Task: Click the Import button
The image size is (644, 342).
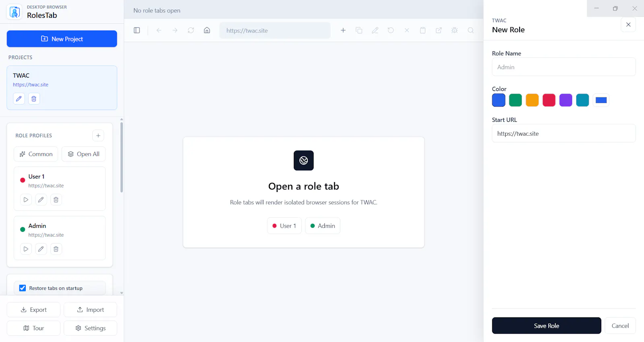Action: pyautogui.click(x=90, y=310)
